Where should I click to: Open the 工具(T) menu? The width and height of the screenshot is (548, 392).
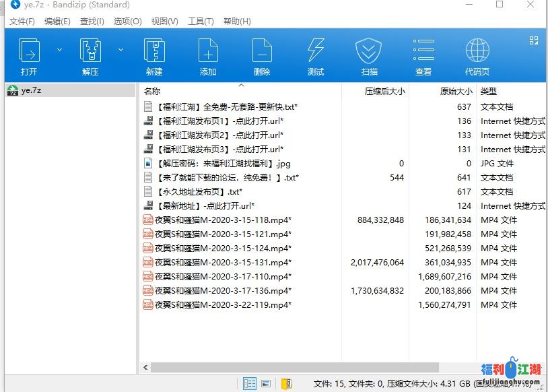201,21
